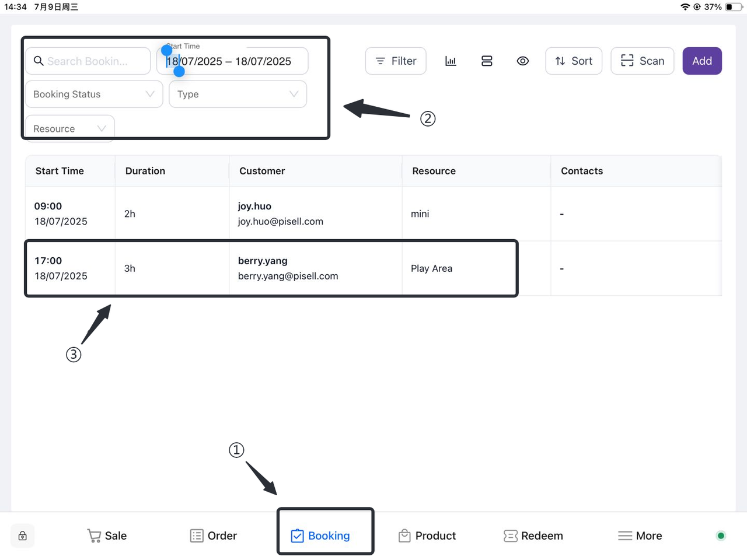Click the green status indicator dot

click(721, 535)
